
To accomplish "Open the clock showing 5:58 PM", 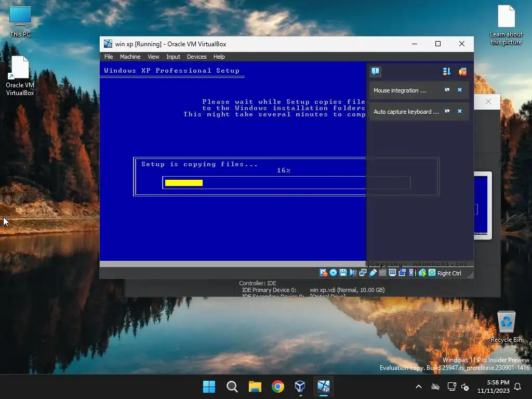I will tap(494, 387).
